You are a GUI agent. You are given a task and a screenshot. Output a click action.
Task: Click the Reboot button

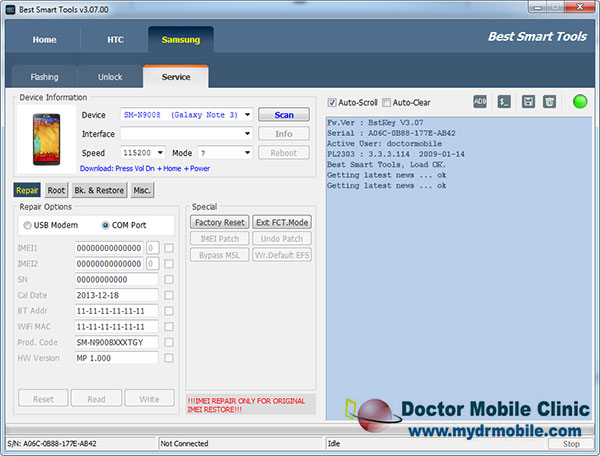pos(284,153)
